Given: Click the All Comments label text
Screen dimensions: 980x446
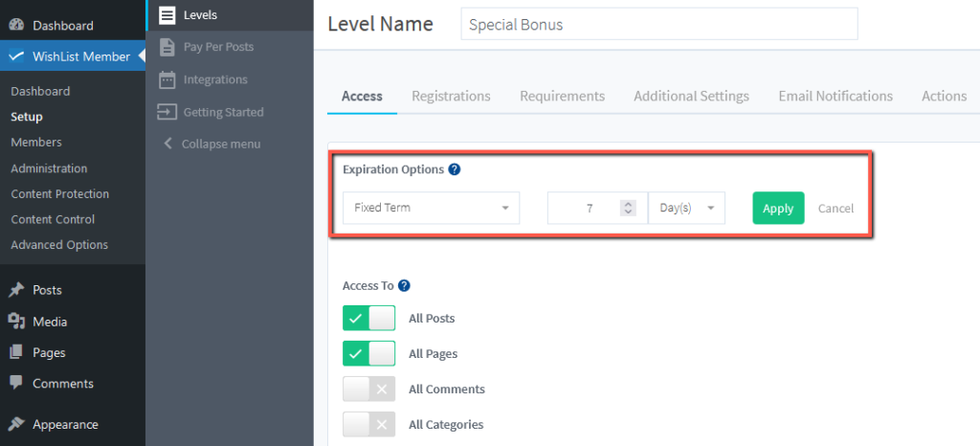Looking at the screenshot, I should [x=447, y=390].
